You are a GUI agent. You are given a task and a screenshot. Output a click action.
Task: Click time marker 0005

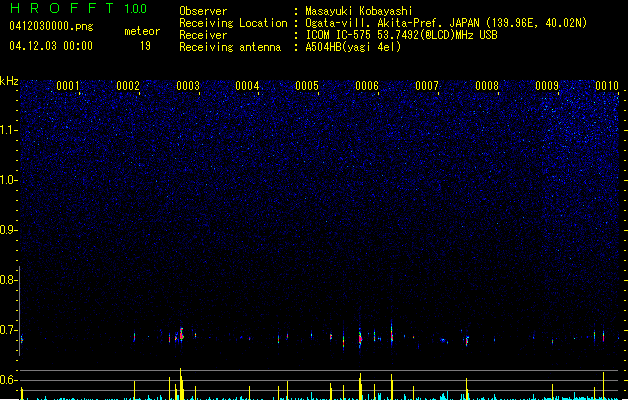(x=307, y=86)
